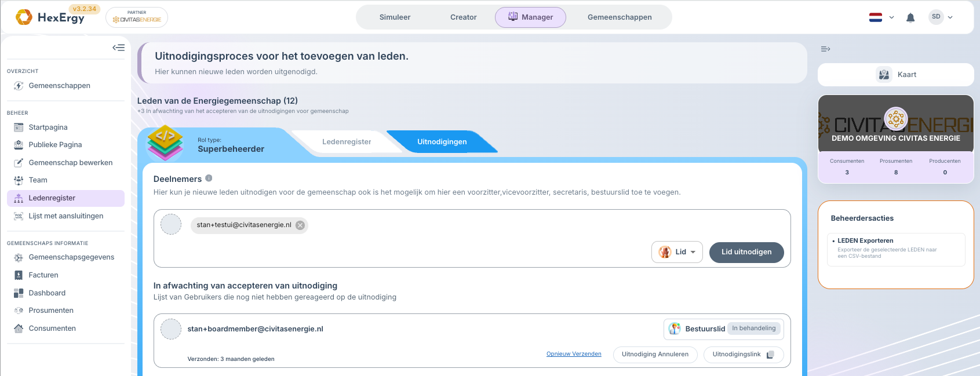Click the Gemeenschapsgegevens gear icon

19,257
